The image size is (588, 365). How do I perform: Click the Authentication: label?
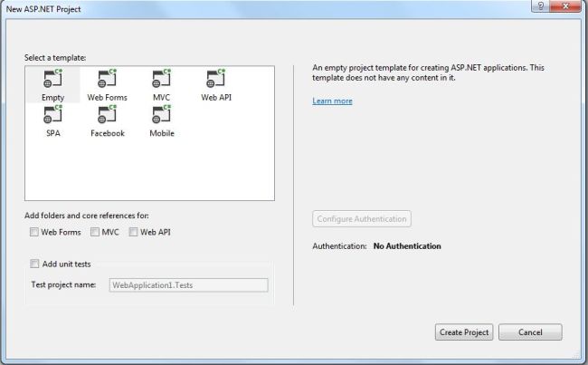[339, 246]
